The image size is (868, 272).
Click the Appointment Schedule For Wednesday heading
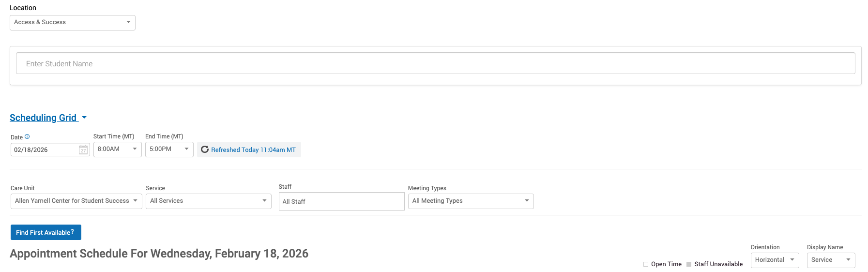(x=159, y=254)
